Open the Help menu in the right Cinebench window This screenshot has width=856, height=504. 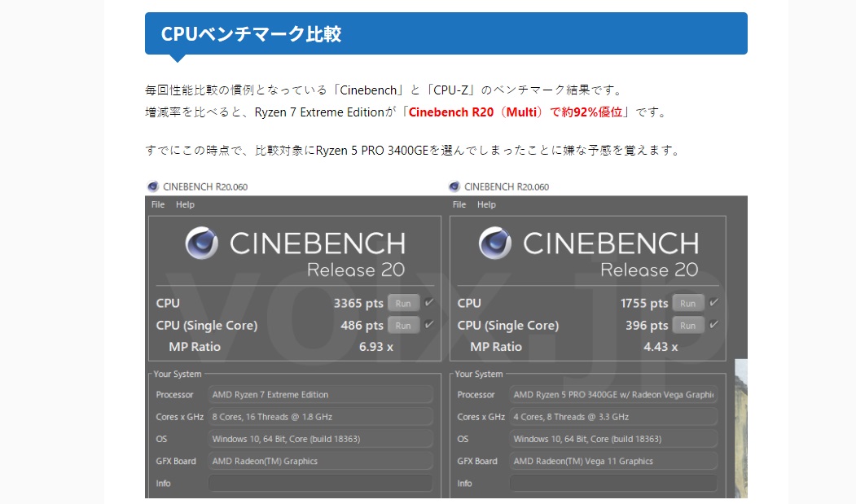486,204
